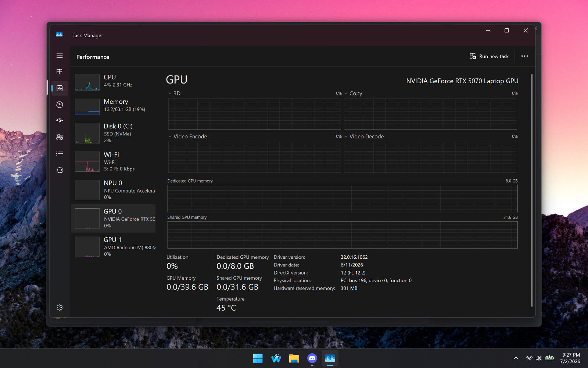588x368 pixels.
Task: Select the GPU 0 NVIDIA item
Action: coord(113,218)
